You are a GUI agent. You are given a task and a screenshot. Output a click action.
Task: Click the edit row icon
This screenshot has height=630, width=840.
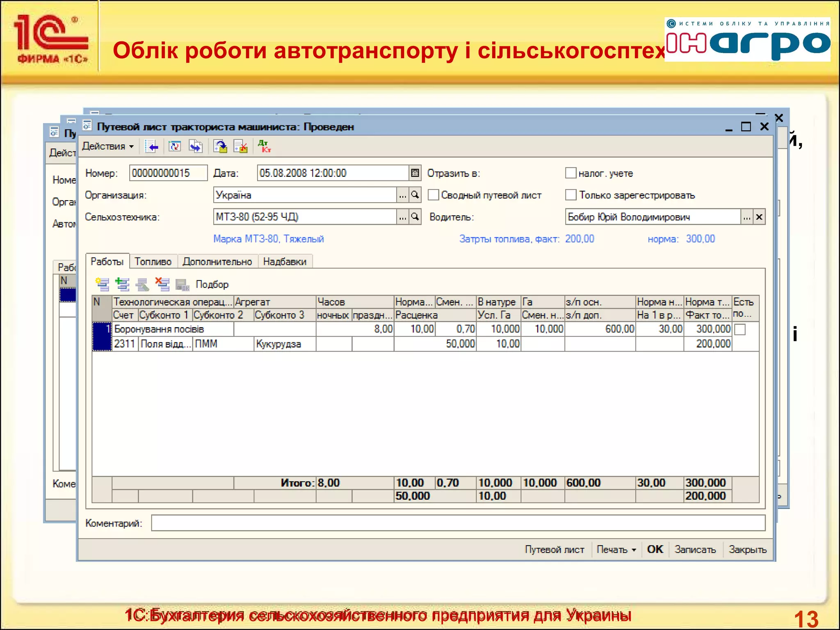142,284
